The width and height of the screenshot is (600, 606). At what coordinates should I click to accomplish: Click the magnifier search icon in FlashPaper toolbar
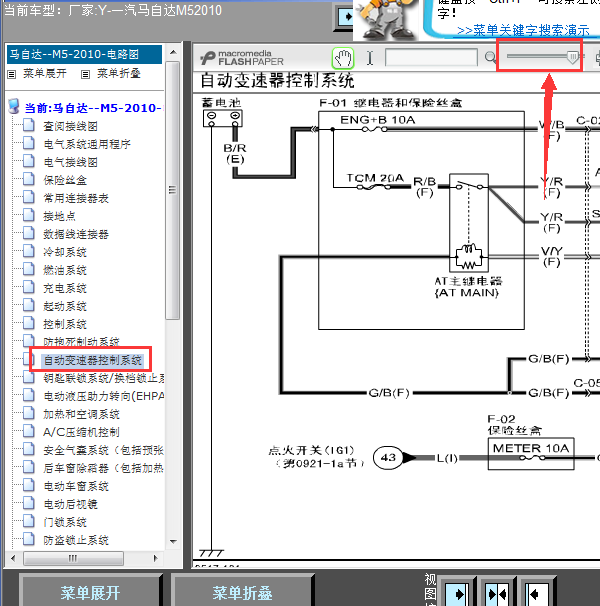coord(490,58)
